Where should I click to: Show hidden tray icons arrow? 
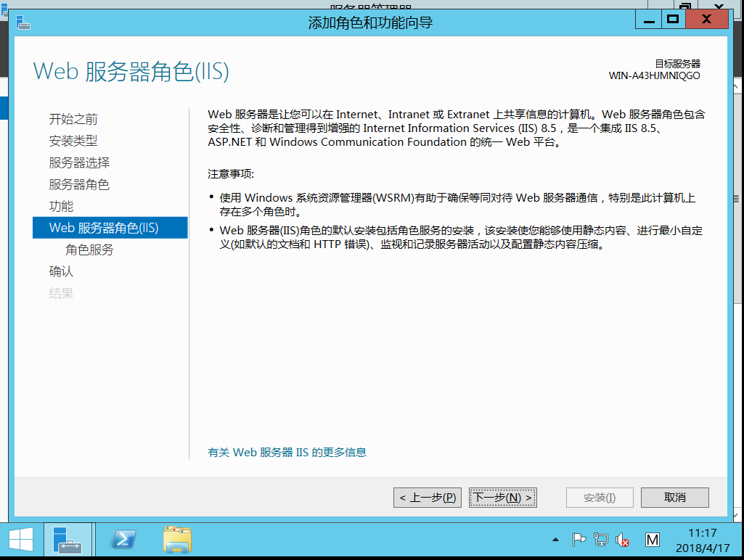[x=555, y=540]
